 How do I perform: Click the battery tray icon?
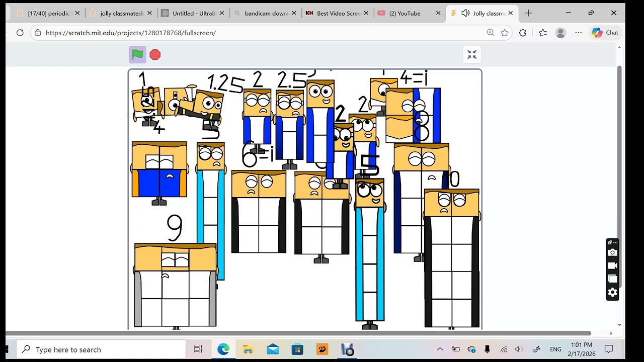456,349
